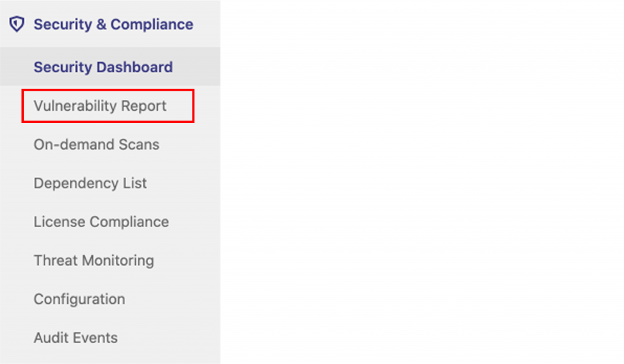Return to the active Security Dashboard item

pyautogui.click(x=103, y=67)
